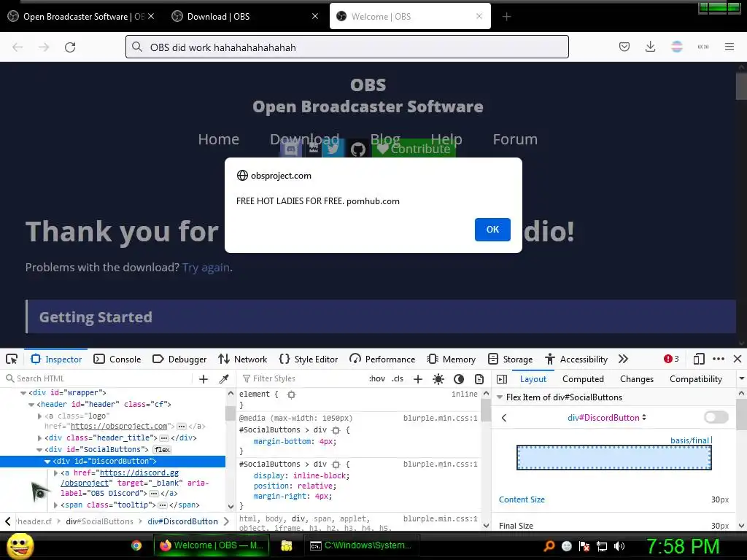
Task: Open the Pocket save icon in the toolbar
Action: click(x=624, y=47)
